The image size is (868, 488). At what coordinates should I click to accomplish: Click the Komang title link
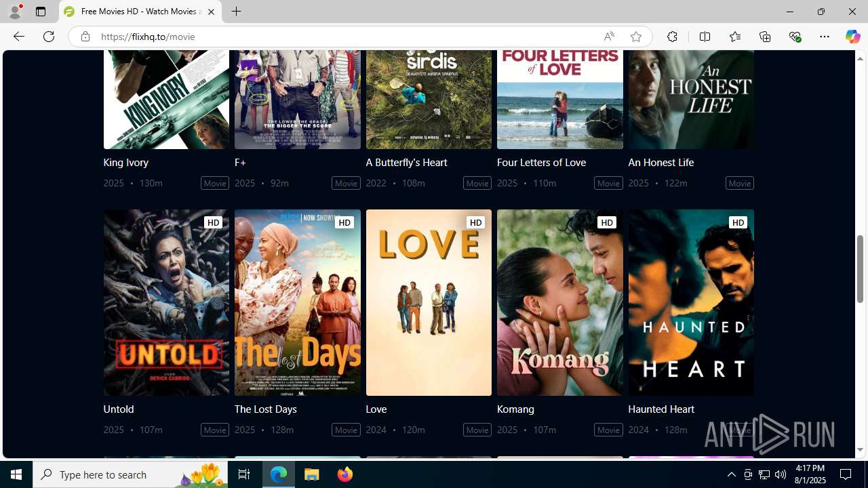point(515,409)
